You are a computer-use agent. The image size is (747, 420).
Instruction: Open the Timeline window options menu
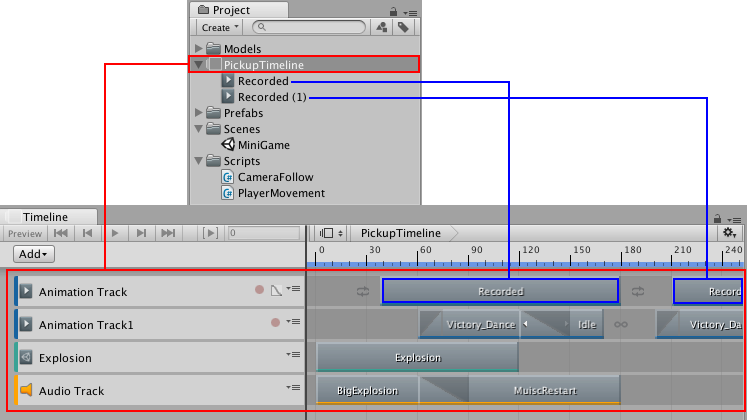pos(734,220)
